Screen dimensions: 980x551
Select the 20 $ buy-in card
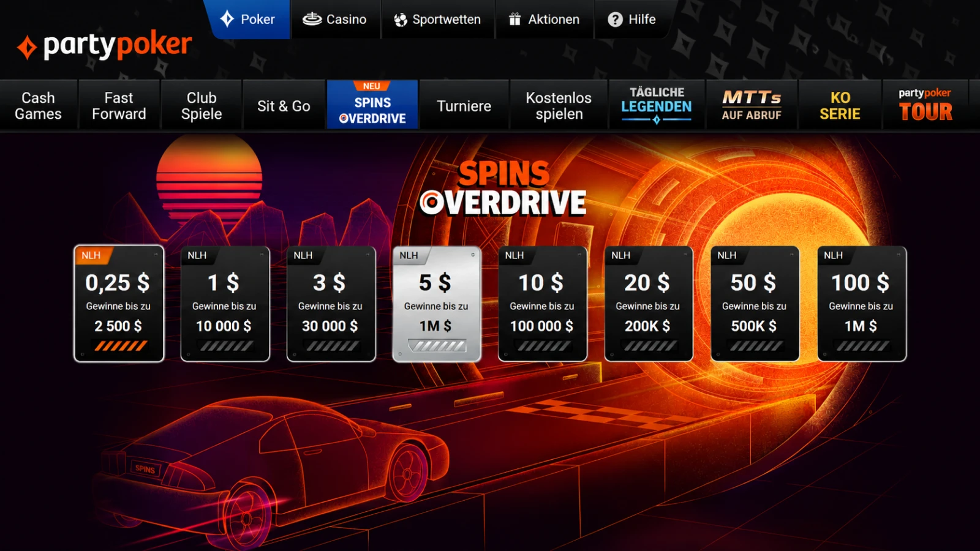pyautogui.click(x=649, y=304)
